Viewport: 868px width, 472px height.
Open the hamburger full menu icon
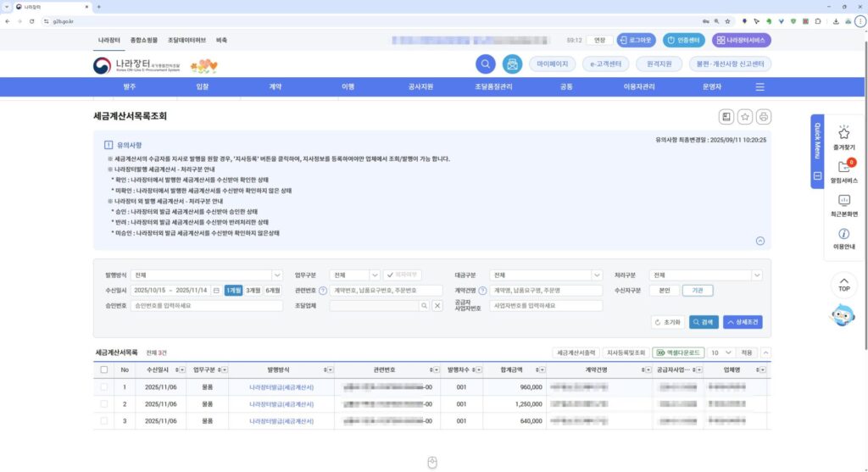point(759,86)
